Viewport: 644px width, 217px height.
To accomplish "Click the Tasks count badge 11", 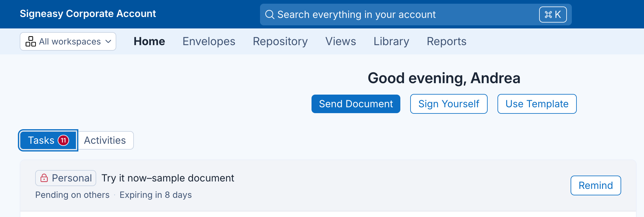I will pyautogui.click(x=64, y=140).
